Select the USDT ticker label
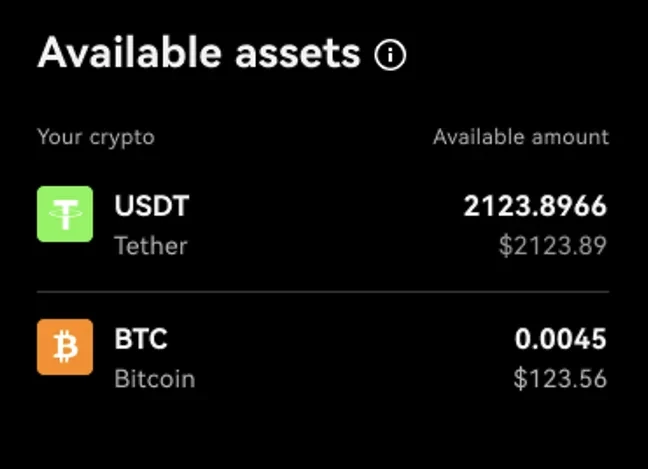The width and height of the screenshot is (648, 469). point(151,207)
